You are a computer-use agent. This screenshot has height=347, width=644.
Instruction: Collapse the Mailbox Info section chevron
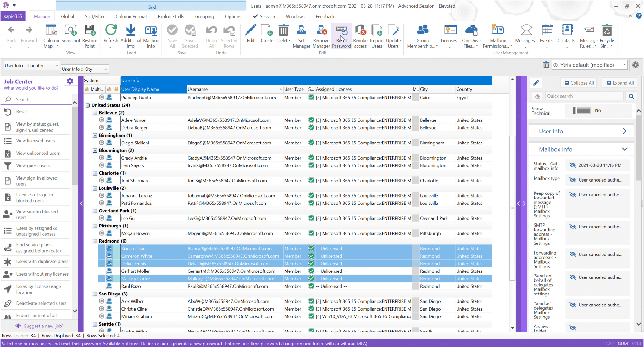click(x=625, y=149)
